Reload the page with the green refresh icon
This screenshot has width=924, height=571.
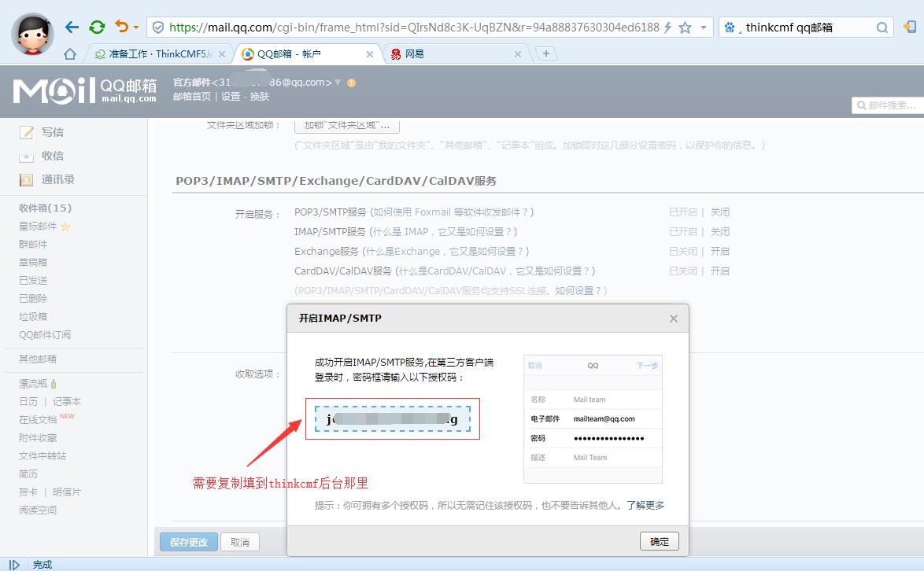[x=97, y=27]
